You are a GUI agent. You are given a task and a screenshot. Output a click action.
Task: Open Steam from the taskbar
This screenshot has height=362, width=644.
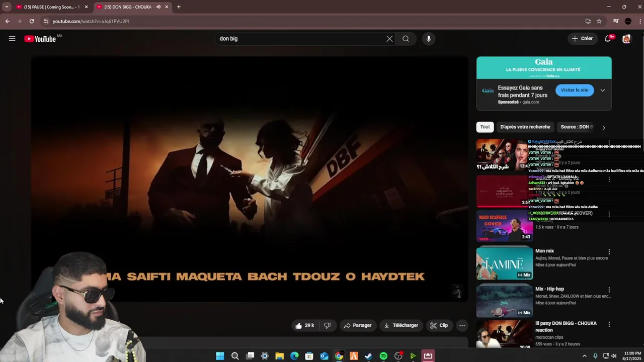pos(368,356)
